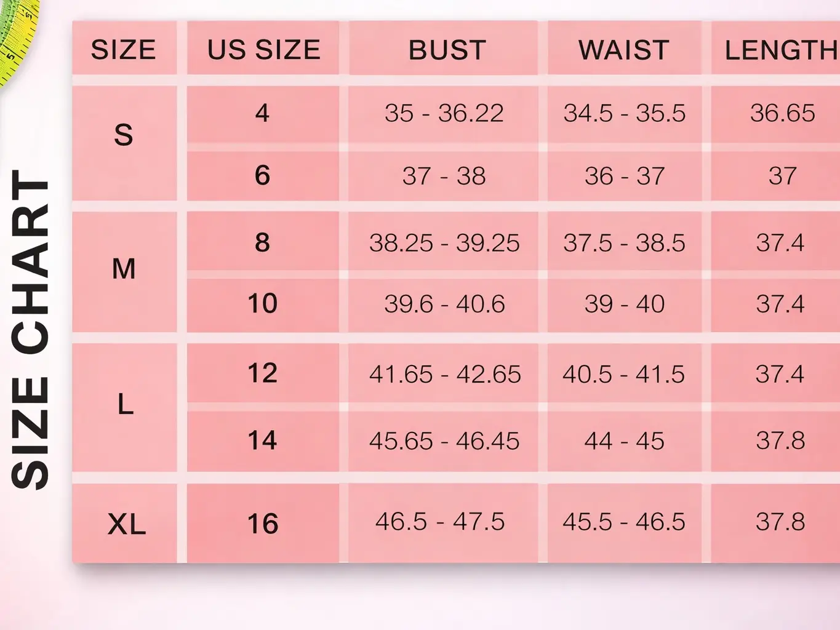Click the US SIZE column header
Image resolution: width=840 pixels, height=630 pixels.
(263, 50)
